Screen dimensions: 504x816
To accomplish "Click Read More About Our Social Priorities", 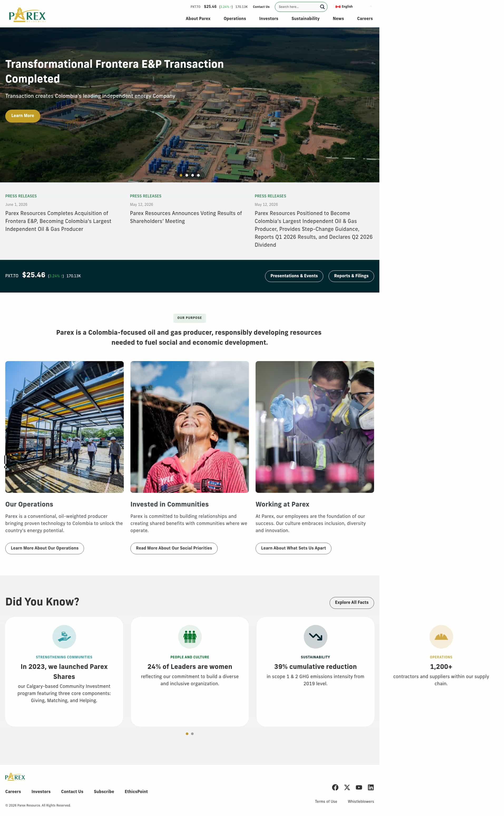I will (174, 548).
